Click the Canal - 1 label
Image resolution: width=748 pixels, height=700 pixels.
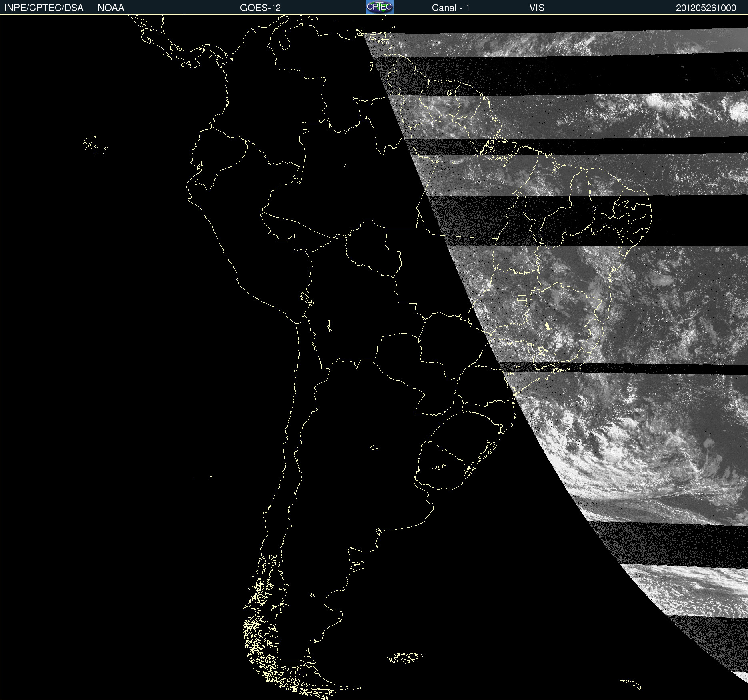[451, 8]
